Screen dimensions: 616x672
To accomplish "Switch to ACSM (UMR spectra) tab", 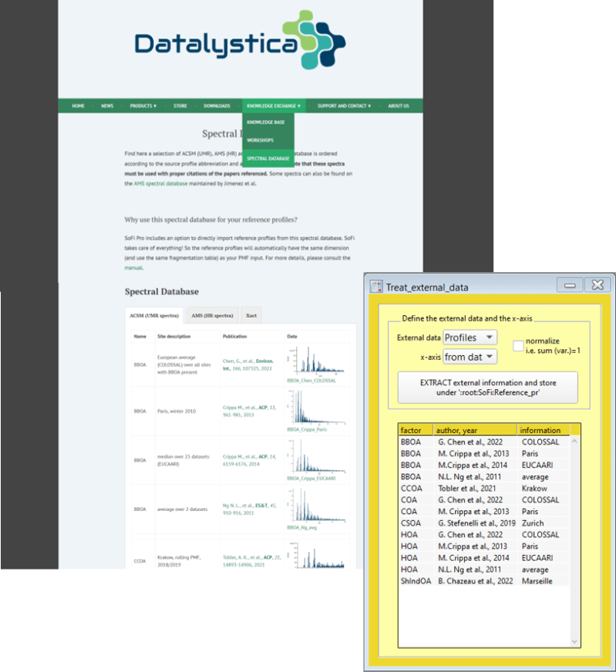I will tap(154, 315).
